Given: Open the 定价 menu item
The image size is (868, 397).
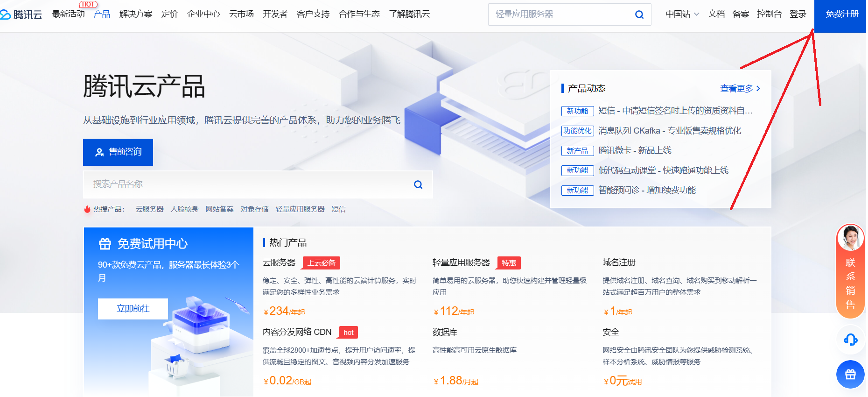Looking at the screenshot, I should (169, 14).
